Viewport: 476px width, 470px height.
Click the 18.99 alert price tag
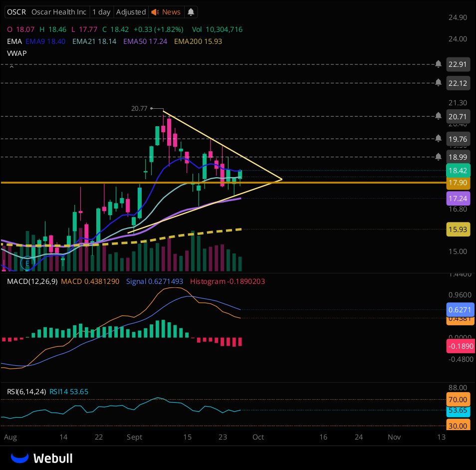pyautogui.click(x=458, y=157)
